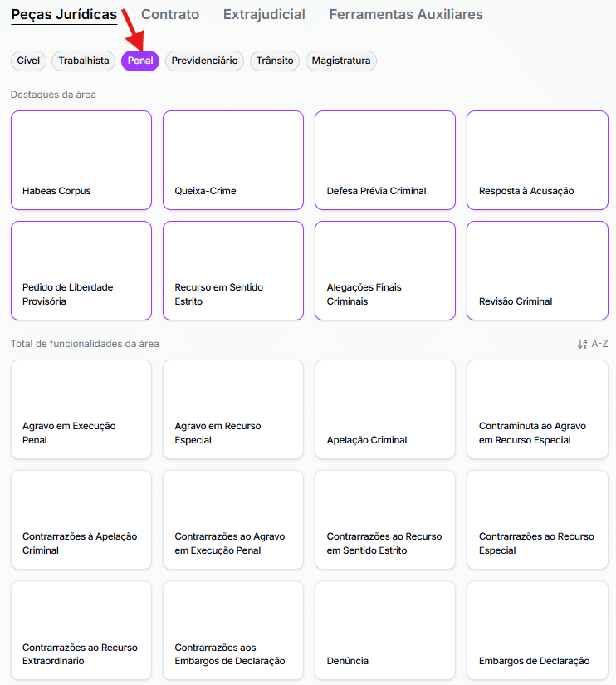Switch to the Extrajudicial tab

[x=264, y=14]
